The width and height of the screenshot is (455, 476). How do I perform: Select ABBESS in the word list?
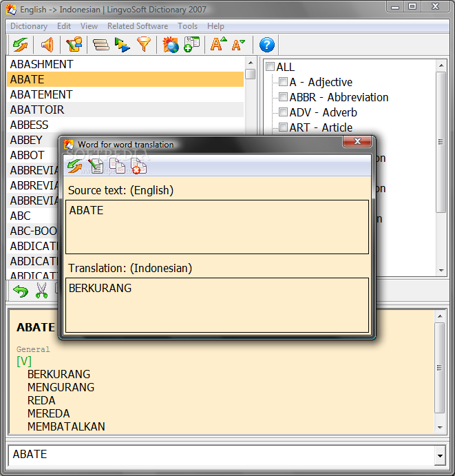click(125, 125)
